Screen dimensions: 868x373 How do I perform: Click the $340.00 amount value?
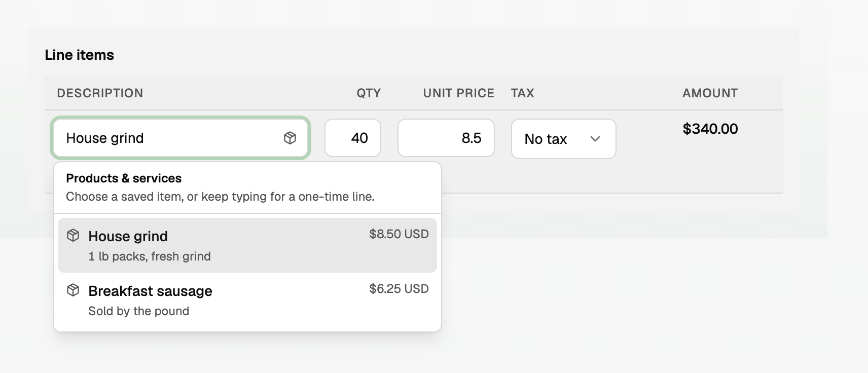[710, 129]
